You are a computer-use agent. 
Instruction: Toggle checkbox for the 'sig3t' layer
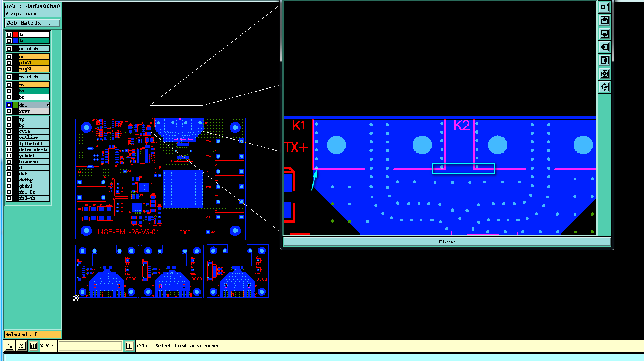click(x=9, y=69)
